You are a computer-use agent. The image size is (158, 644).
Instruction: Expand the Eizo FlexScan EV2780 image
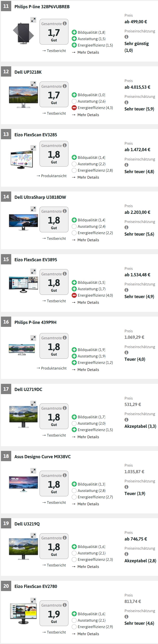pyautogui.click(x=33, y=600)
